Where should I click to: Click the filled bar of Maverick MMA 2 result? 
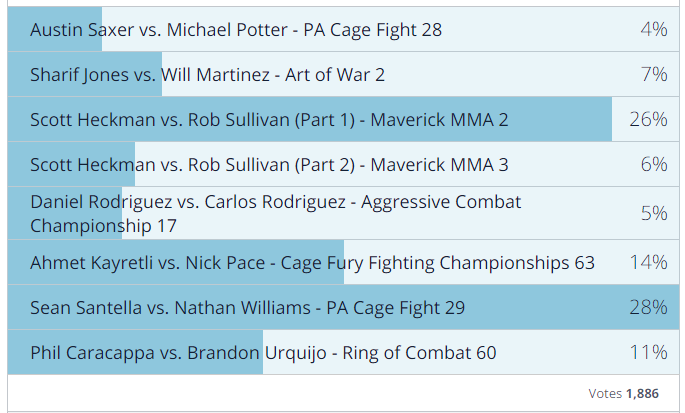tap(310, 119)
